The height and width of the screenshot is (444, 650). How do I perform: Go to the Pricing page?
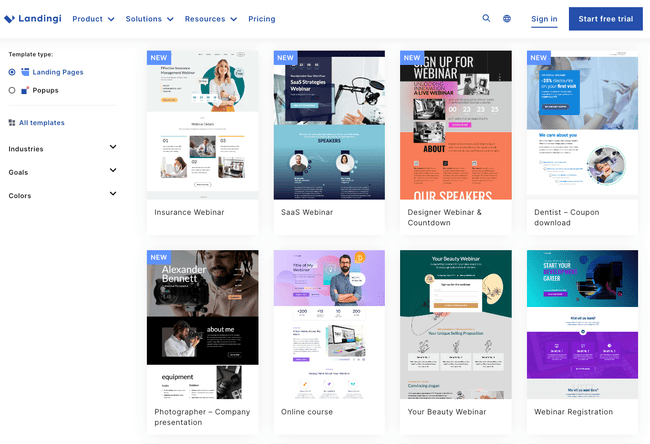coord(261,19)
